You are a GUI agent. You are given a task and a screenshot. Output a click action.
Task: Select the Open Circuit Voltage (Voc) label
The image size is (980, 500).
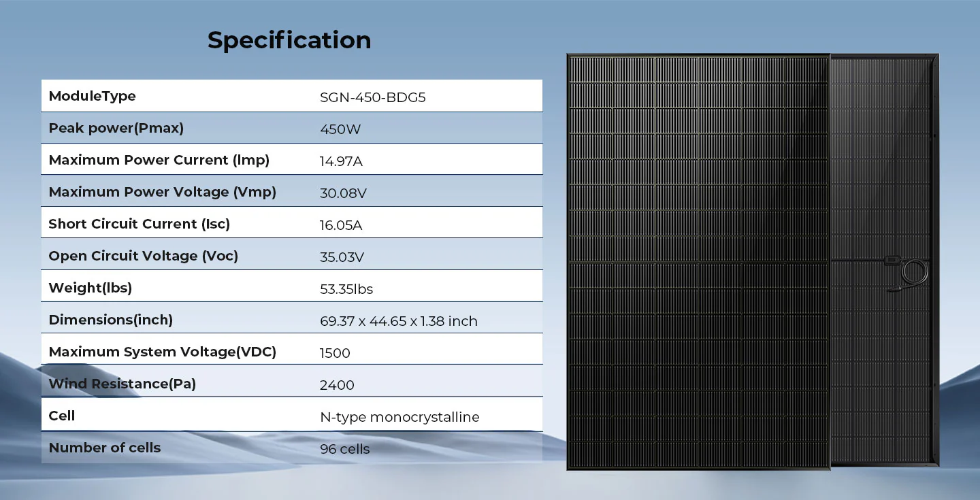pyautogui.click(x=143, y=256)
